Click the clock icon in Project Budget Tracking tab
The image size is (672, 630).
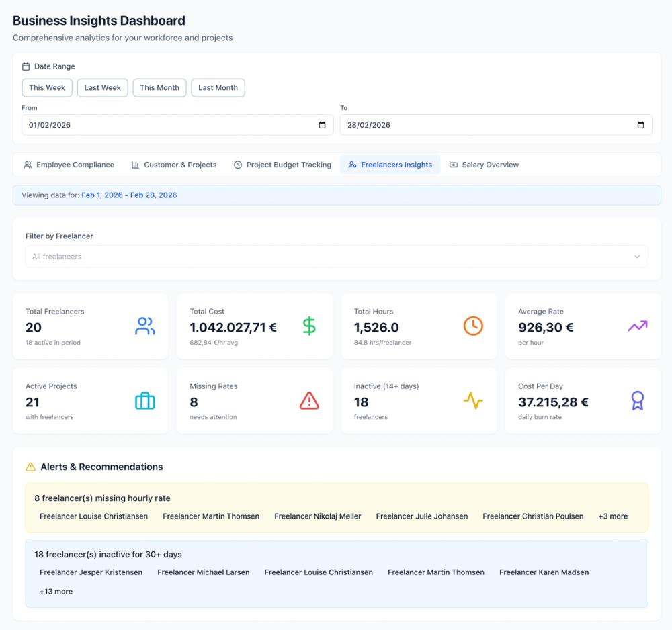238,165
